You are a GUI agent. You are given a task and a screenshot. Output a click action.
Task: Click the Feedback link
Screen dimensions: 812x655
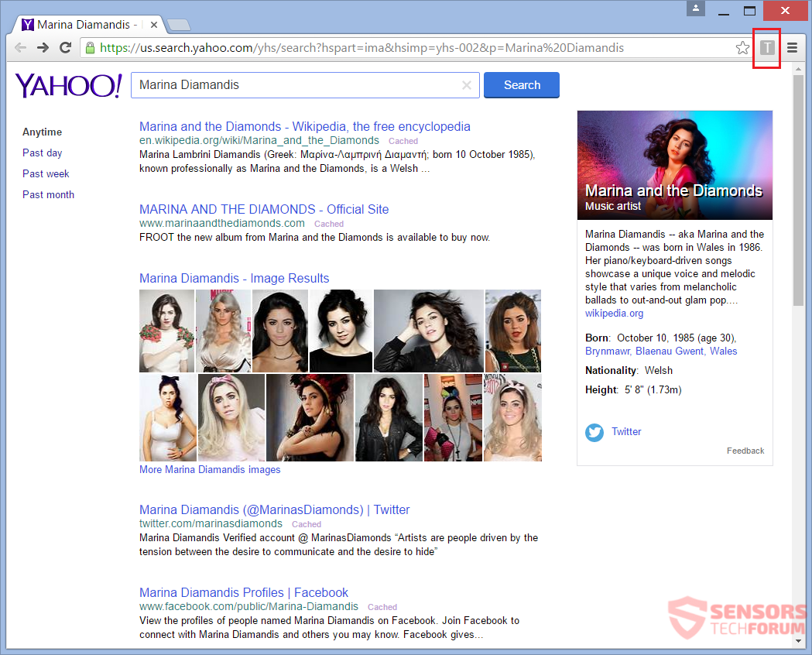pos(745,451)
